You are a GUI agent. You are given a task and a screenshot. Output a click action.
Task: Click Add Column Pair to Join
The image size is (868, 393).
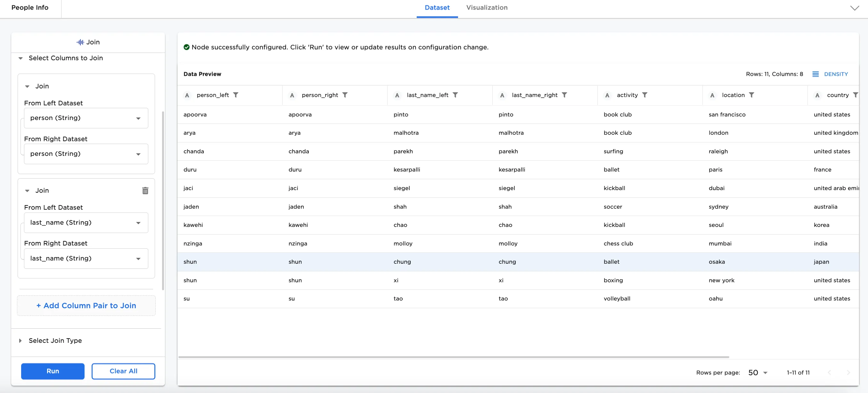86,305
